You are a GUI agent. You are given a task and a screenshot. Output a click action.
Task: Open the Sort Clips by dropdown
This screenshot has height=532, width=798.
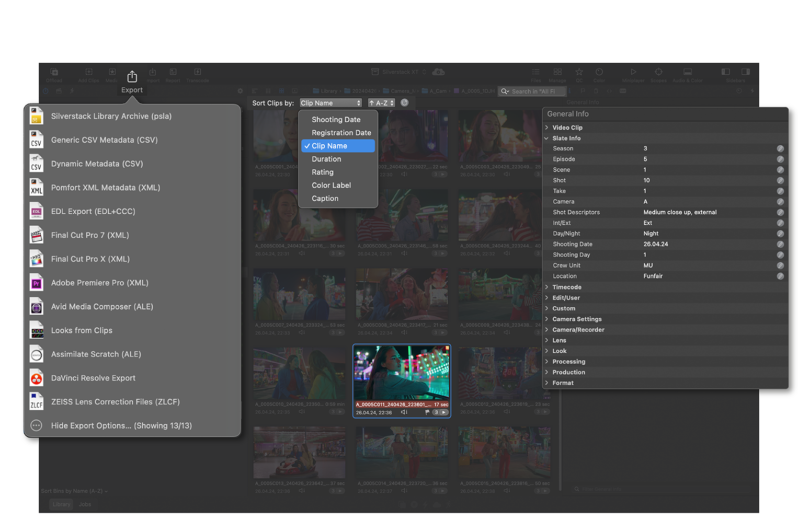tap(330, 103)
